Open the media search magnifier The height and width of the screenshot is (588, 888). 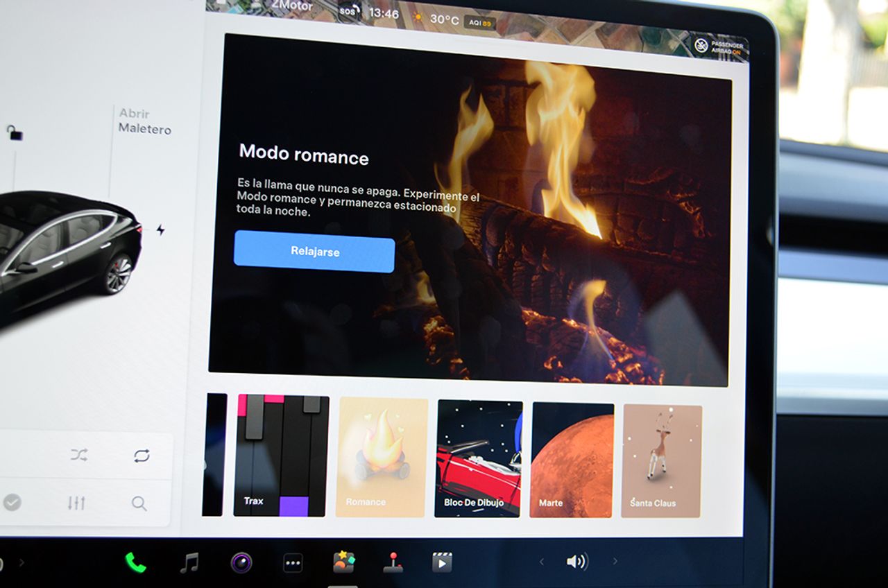pos(139,503)
